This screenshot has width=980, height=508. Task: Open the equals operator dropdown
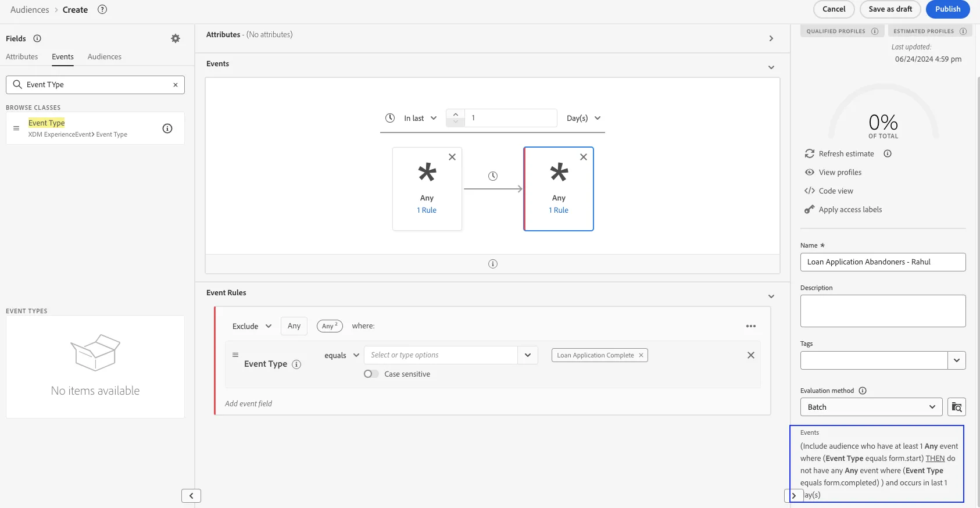[x=342, y=355]
